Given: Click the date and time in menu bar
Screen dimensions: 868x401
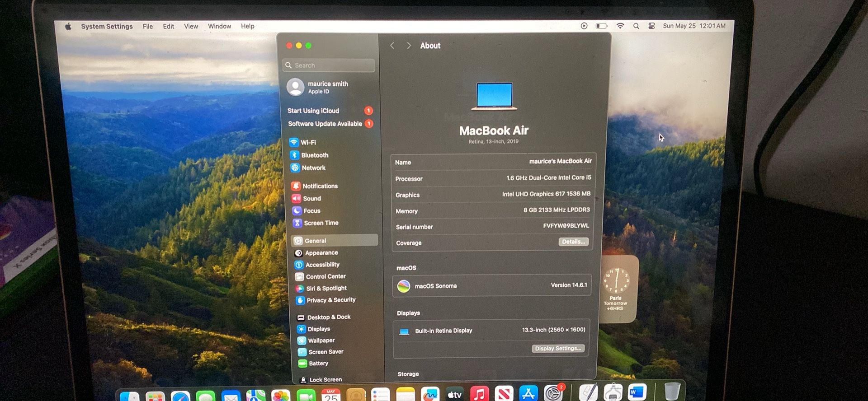Looking at the screenshot, I should [x=694, y=26].
